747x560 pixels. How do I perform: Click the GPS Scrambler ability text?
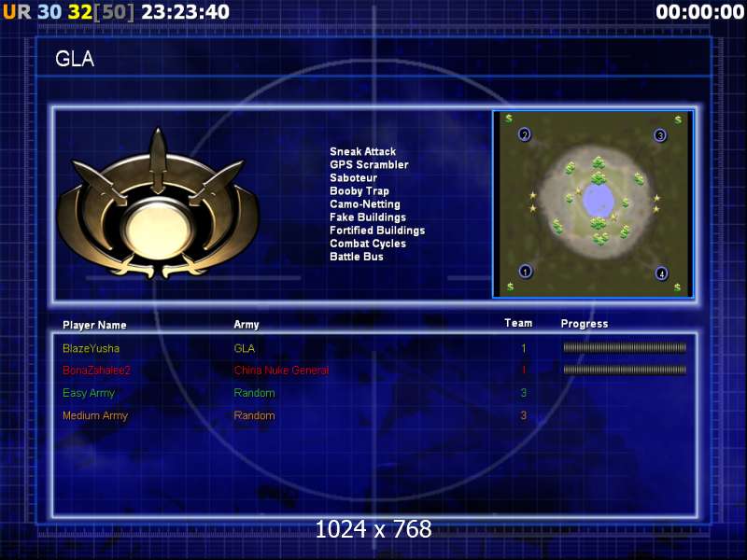point(369,165)
